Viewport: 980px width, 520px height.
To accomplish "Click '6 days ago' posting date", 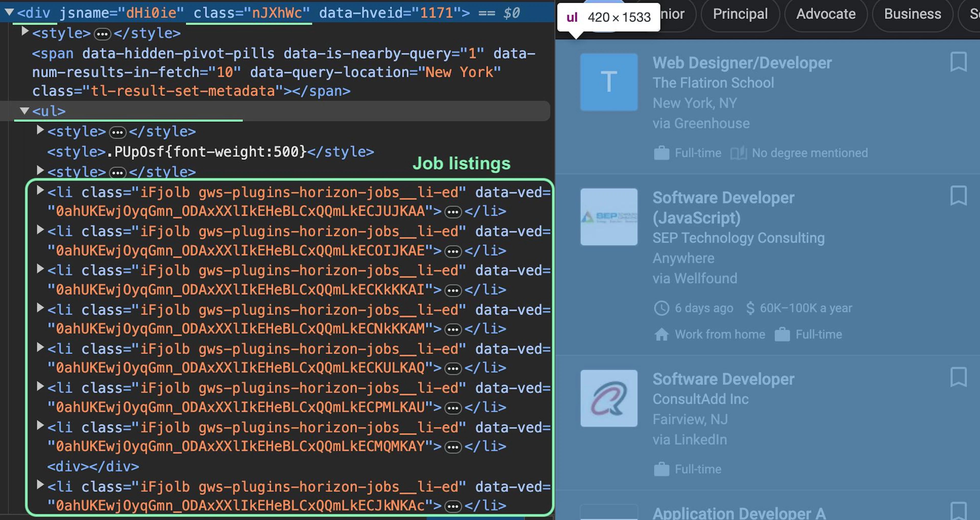I will click(704, 308).
